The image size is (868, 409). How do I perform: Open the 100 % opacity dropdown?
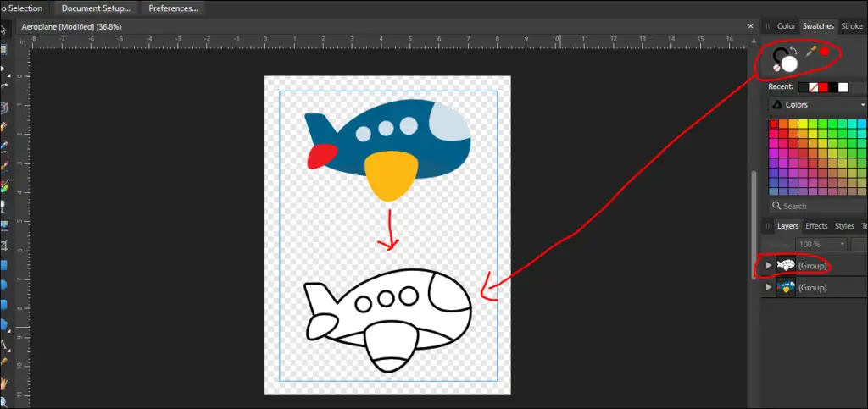coord(821,244)
